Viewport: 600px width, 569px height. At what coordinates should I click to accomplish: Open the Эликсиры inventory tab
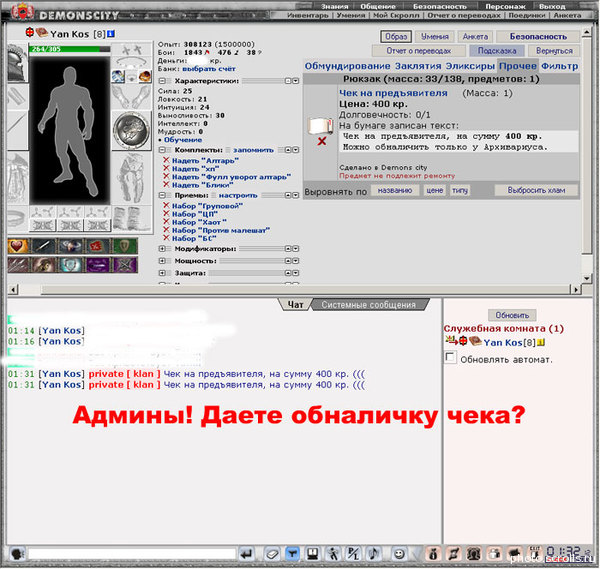click(470, 66)
